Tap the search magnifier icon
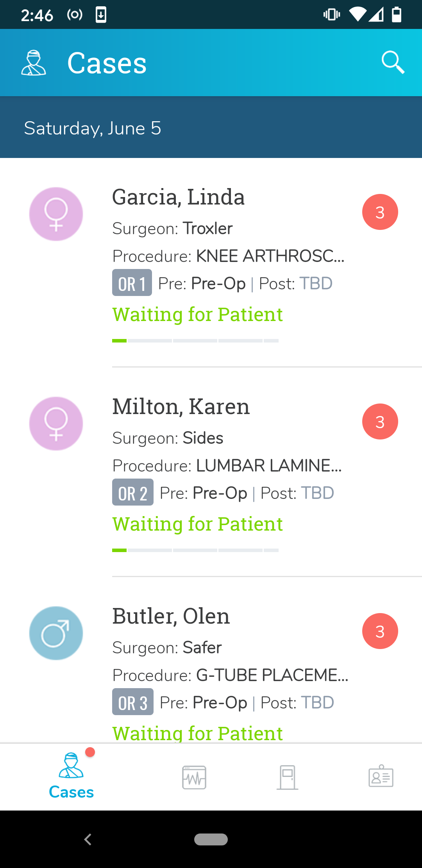Image resolution: width=422 pixels, height=868 pixels. (393, 62)
